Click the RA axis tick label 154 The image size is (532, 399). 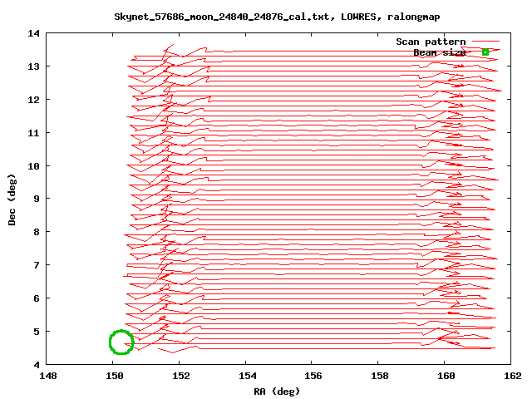(x=248, y=376)
